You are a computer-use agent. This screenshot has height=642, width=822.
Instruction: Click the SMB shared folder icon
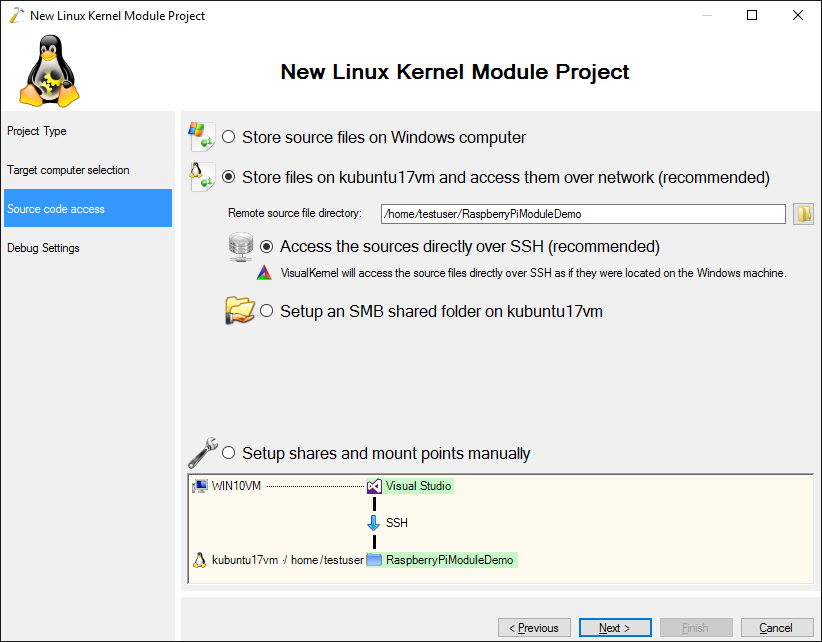coord(240,311)
